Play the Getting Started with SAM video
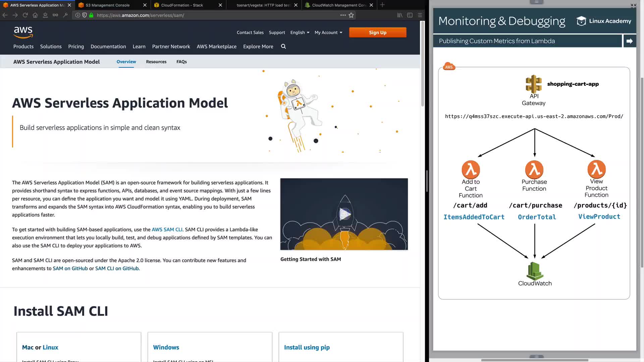Viewport: 644px width, 362px height. point(344,214)
